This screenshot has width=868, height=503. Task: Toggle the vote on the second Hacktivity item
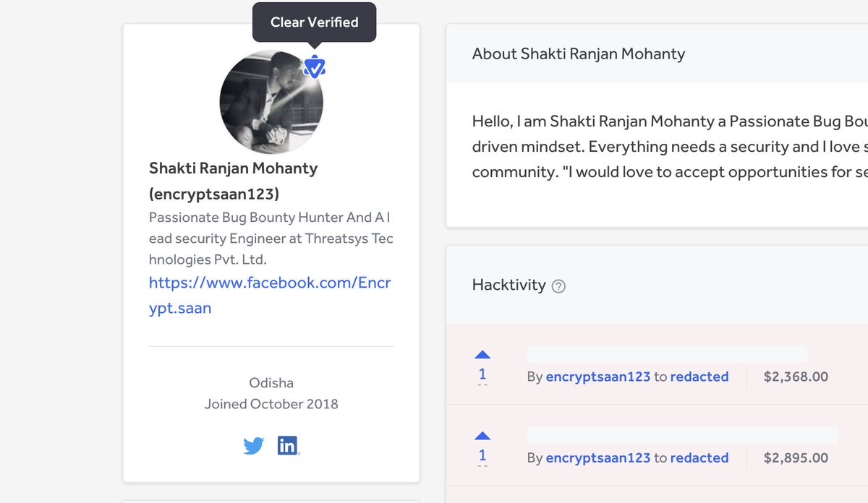click(x=482, y=436)
